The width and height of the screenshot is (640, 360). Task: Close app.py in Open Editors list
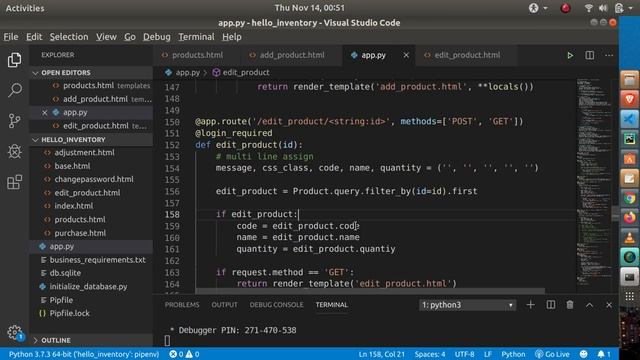click(44, 113)
